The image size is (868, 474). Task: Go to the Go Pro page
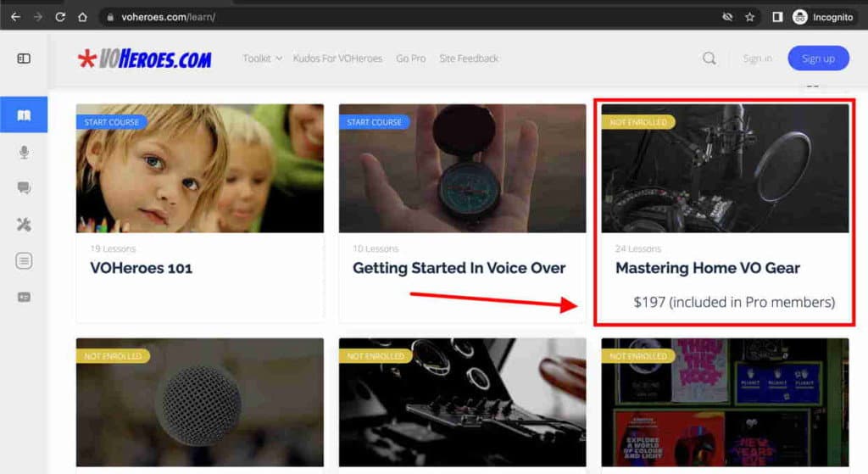click(x=411, y=59)
